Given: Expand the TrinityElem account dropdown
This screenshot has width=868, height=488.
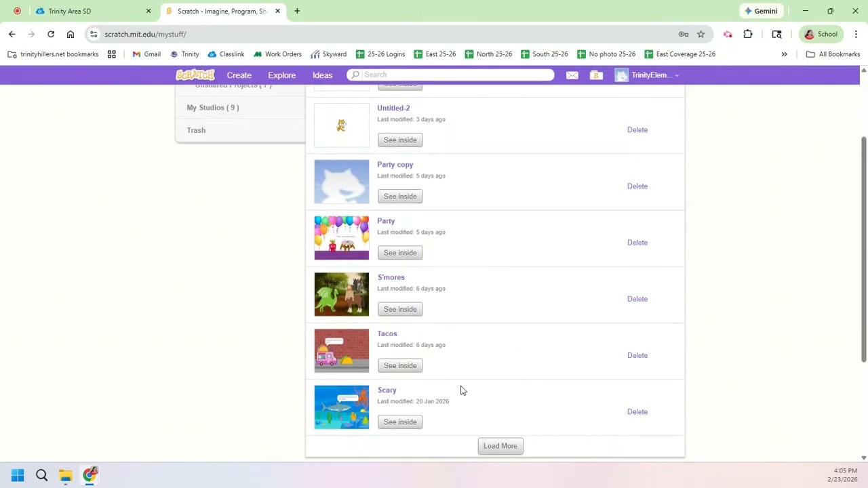Looking at the screenshot, I should pyautogui.click(x=647, y=75).
